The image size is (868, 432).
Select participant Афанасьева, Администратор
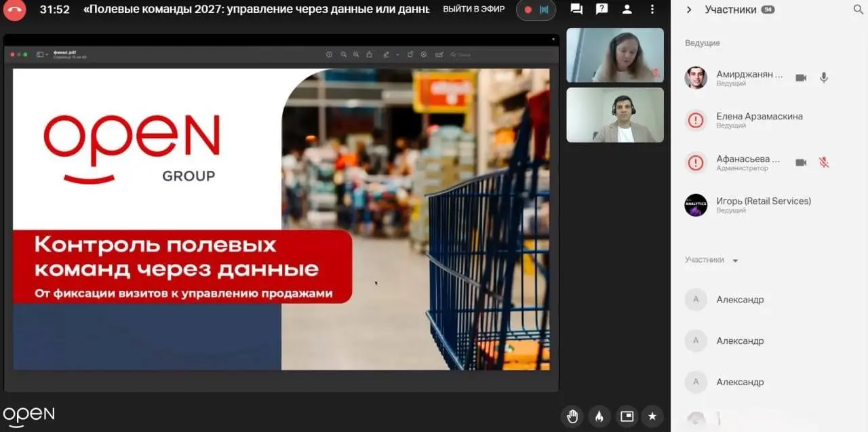(748, 163)
